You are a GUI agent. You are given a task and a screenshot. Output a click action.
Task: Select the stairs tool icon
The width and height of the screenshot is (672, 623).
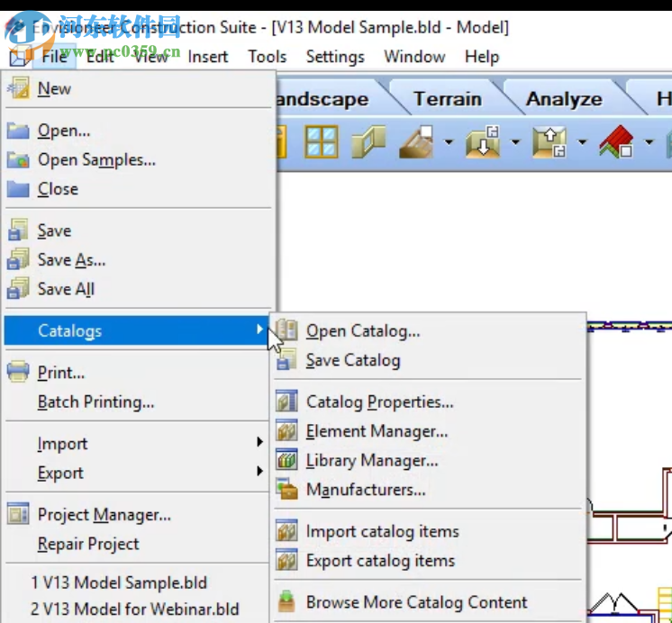click(x=416, y=142)
